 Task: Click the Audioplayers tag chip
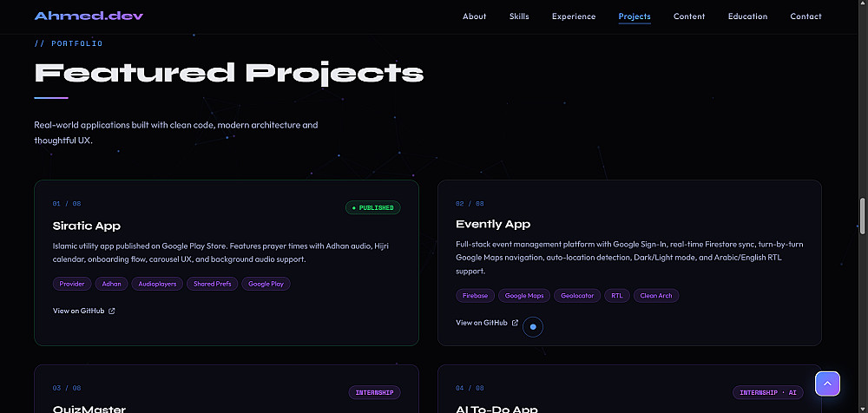pos(157,284)
